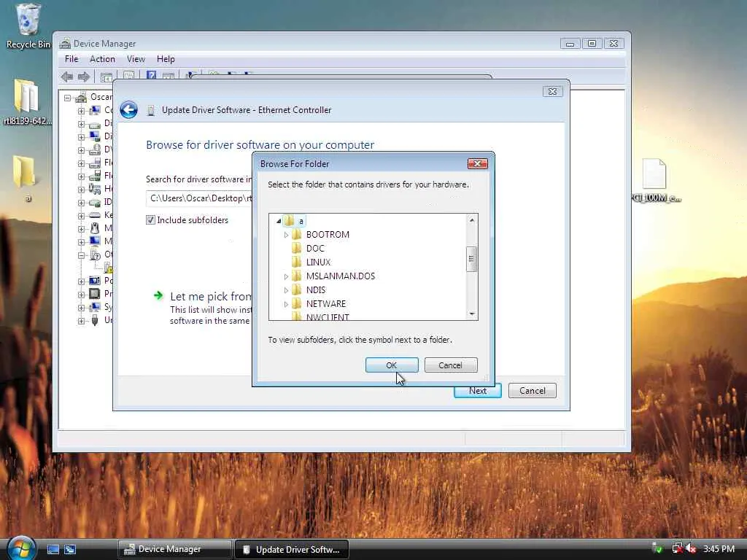Click Update Driver Software wizard title device icon

tap(150, 111)
